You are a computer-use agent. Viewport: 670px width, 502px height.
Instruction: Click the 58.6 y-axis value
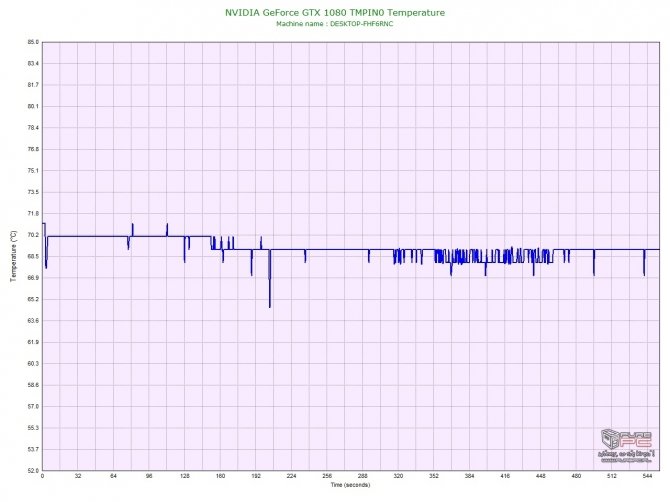pyautogui.click(x=33, y=385)
